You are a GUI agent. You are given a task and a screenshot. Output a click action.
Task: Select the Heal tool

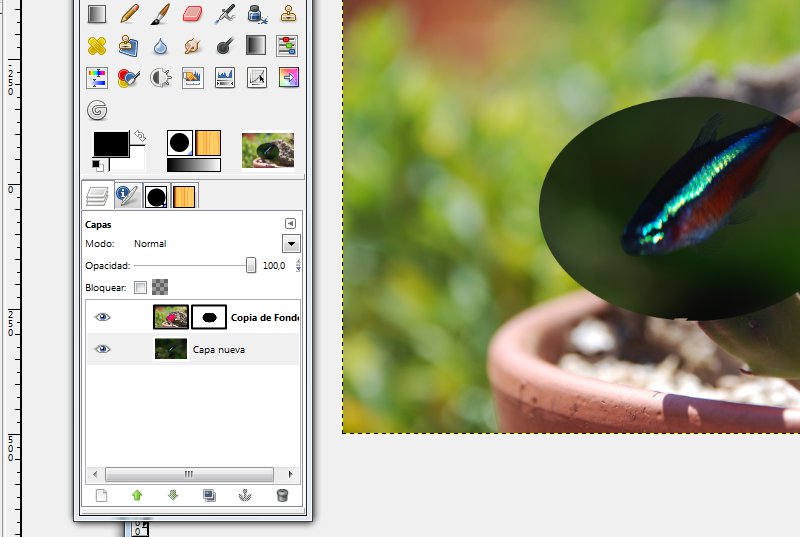click(x=97, y=46)
